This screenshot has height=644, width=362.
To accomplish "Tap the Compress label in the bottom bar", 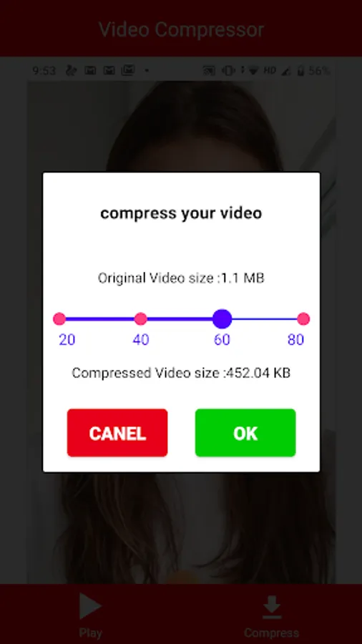I will (x=272, y=633).
